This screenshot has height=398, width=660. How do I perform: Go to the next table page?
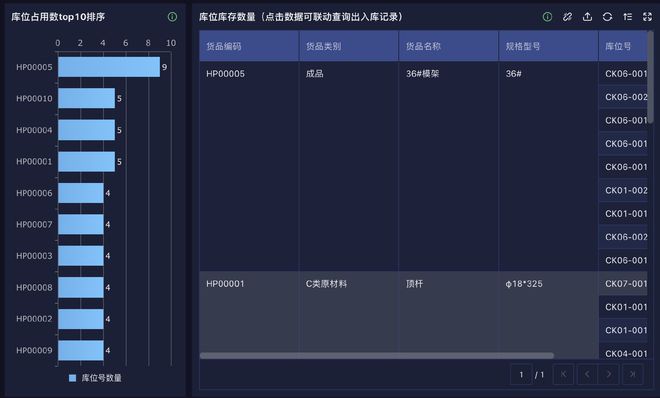[x=609, y=374]
